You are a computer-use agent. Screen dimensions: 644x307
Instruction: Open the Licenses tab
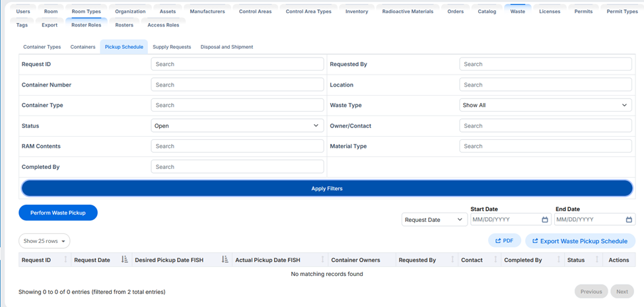click(x=550, y=11)
